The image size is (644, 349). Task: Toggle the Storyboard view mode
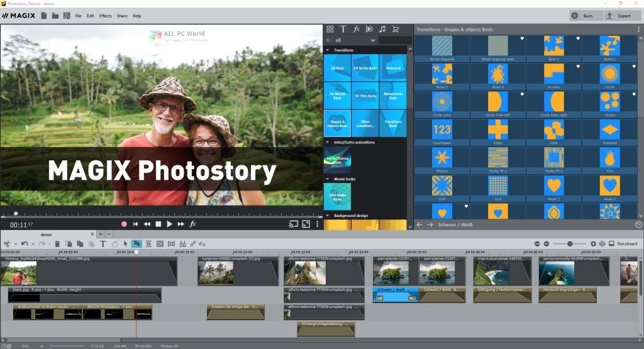point(623,244)
